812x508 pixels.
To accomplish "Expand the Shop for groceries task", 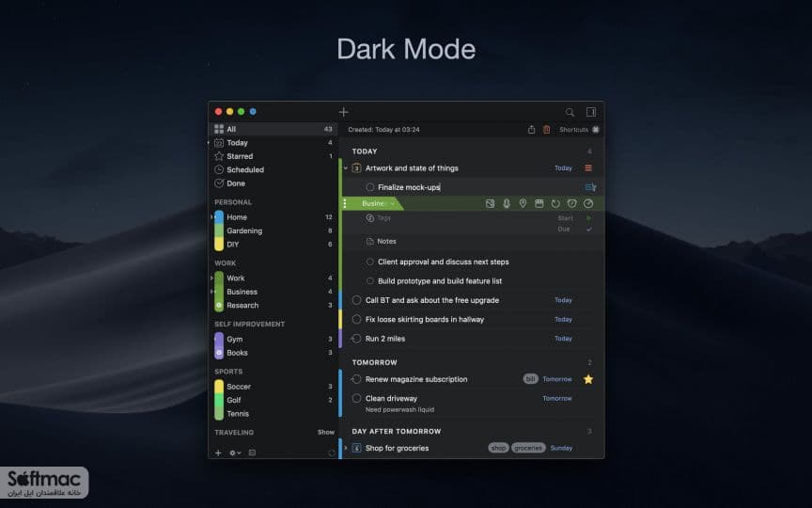I will point(346,448).
